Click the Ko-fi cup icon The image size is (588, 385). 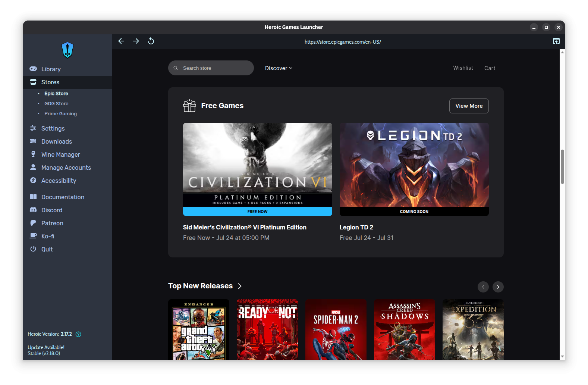(33, 236)
